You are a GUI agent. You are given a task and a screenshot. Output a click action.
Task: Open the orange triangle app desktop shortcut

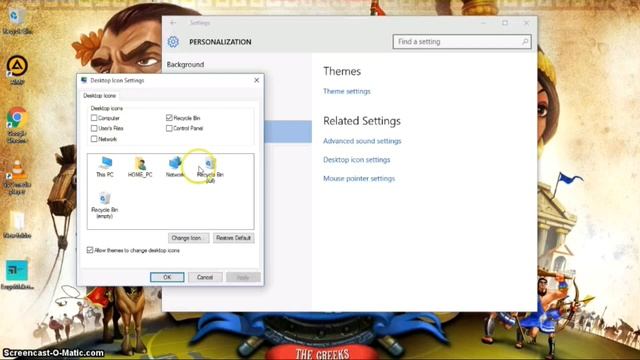[17, 69]
